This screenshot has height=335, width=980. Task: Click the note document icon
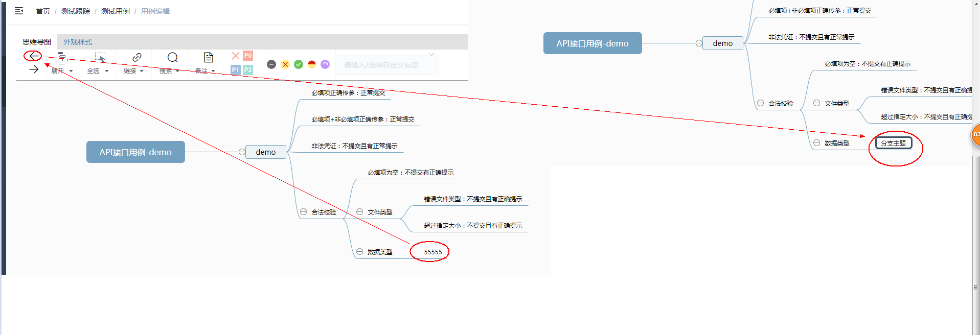(209, 57)
